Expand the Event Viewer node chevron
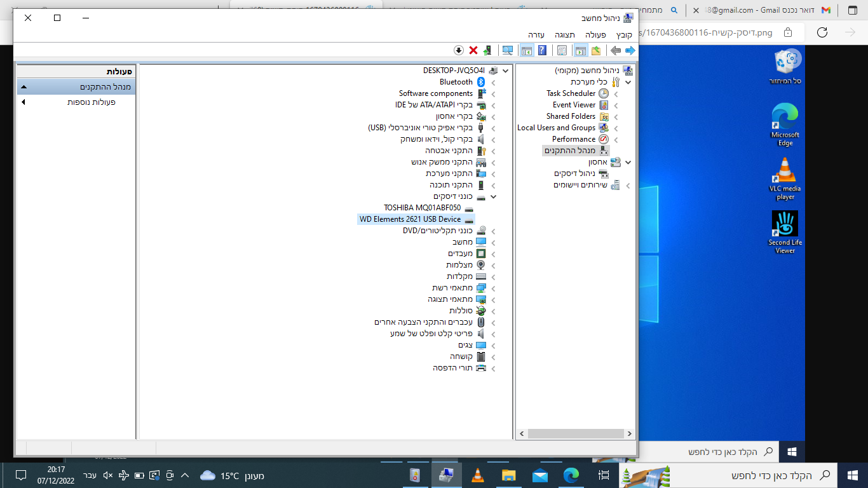The width and height of the screenshot is (868, 488). tap(616, 105)
